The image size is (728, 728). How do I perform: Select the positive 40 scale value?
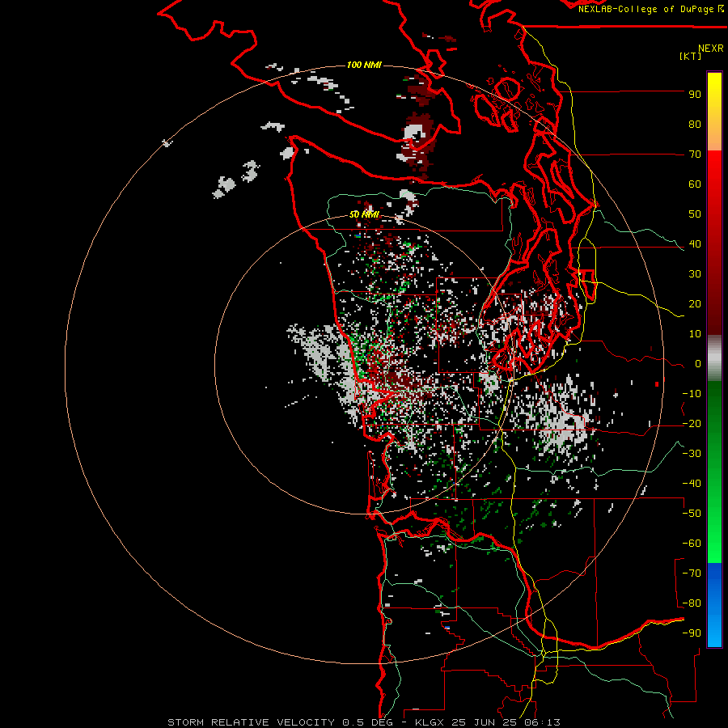point(695,244)
